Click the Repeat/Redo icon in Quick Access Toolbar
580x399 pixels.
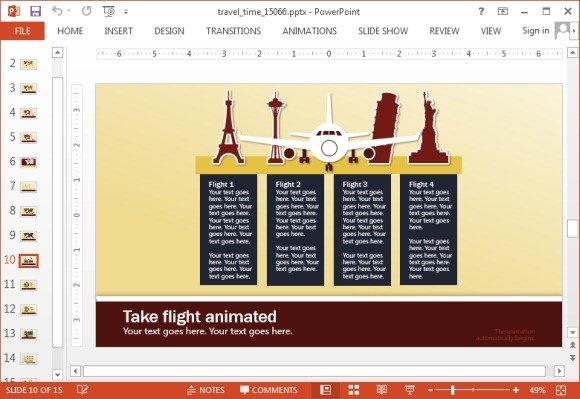click(x=87, y=11)
